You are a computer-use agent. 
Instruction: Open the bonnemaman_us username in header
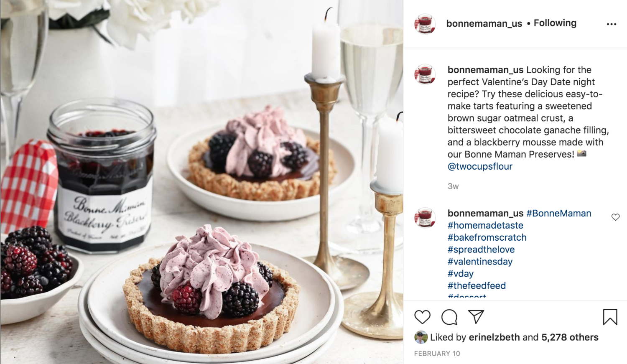tap(484, 23)
